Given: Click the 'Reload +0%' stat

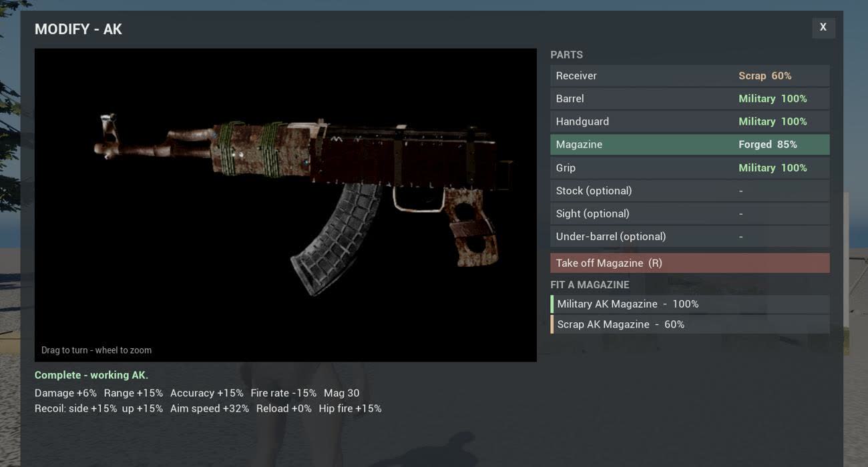Looking at the screenshot, I should coord(284,408).
